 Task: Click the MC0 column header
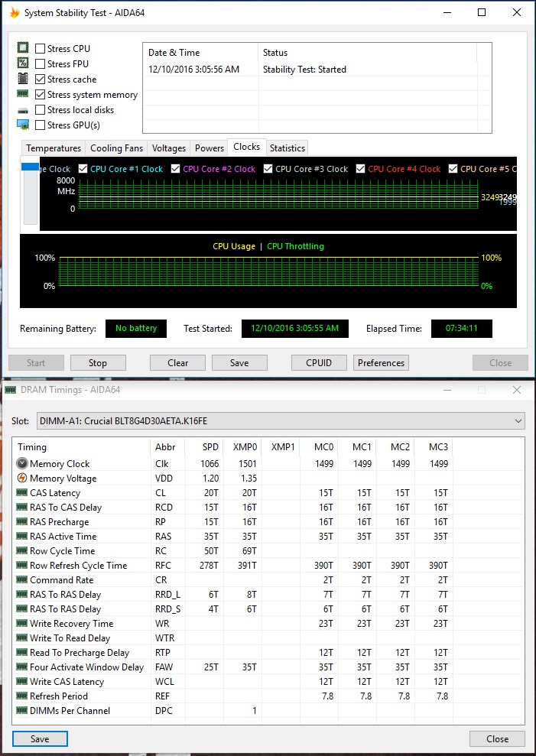320,447
